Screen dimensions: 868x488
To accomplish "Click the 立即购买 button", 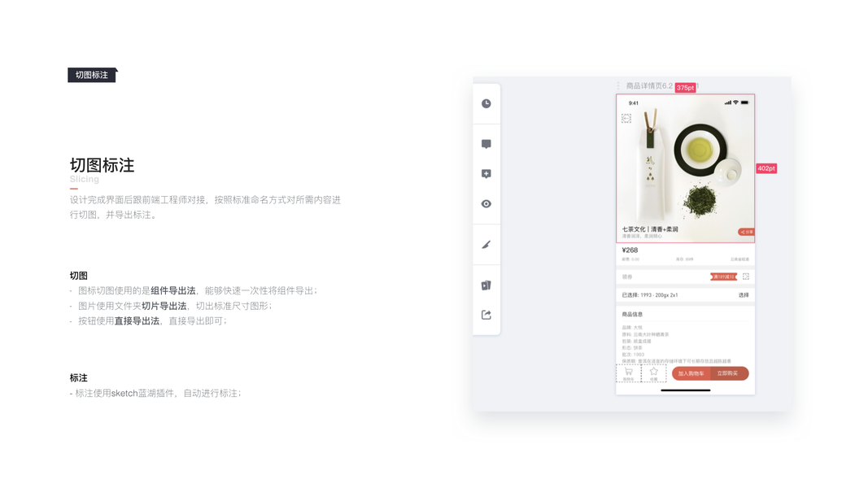I will click(x=729, y=373).
